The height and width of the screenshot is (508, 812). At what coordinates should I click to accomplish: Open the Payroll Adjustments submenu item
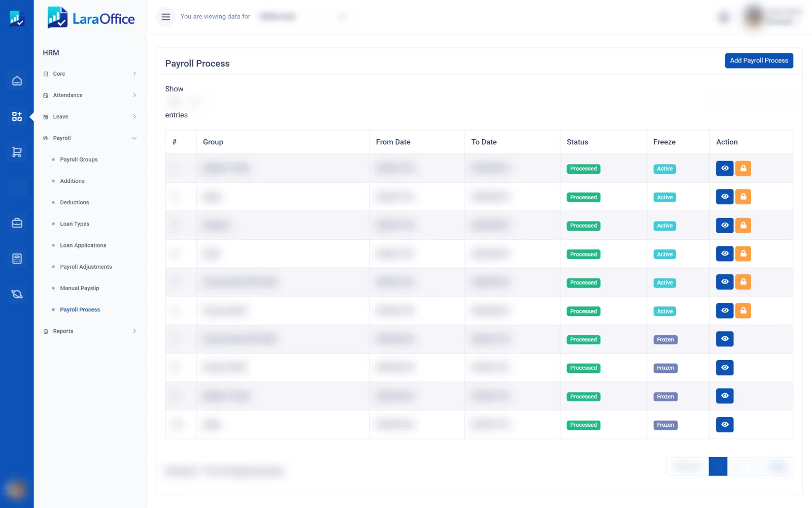pyautogui.click(x=86, y=267)
